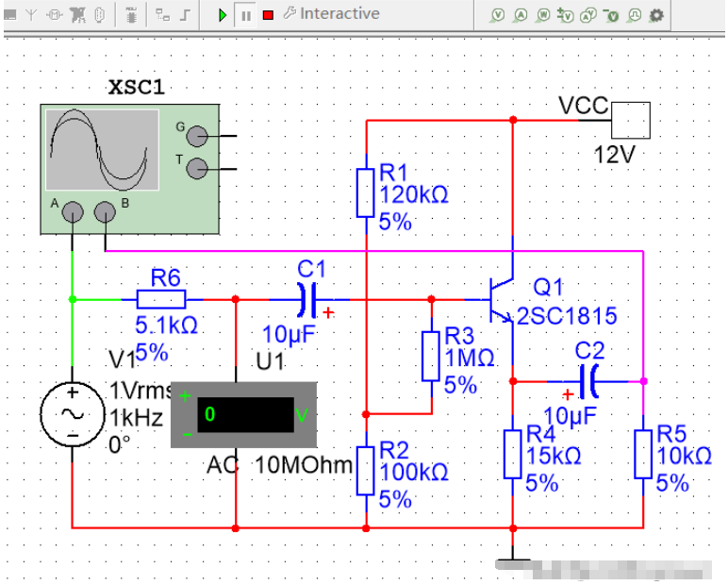
Task: Click the 10µF value of C1
Action: pos(289,335)
